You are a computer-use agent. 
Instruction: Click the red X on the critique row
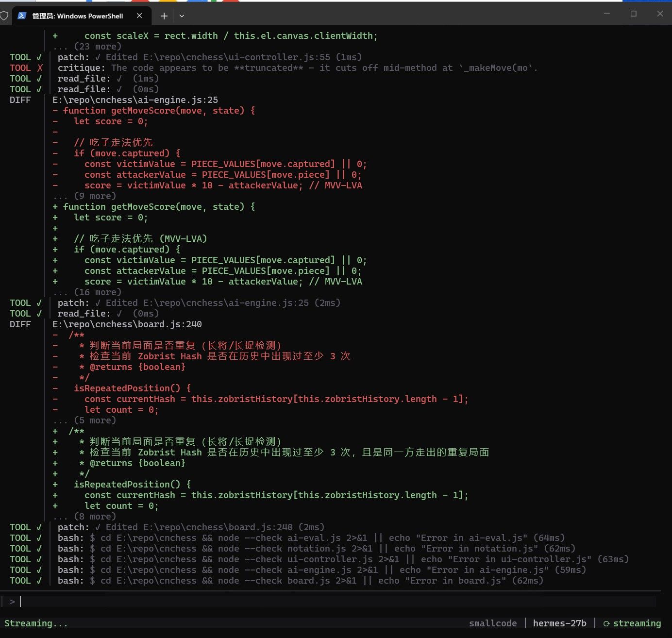pos(40,68)
